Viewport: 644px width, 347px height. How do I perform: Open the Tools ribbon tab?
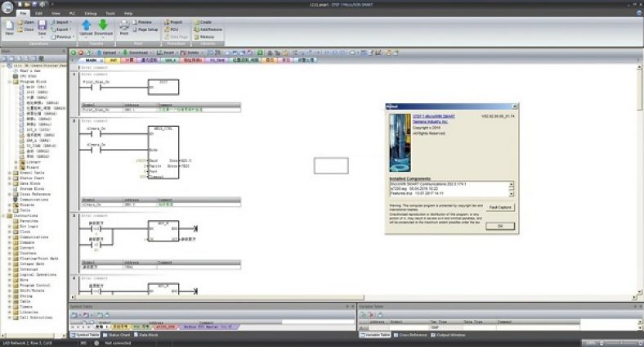pos(110,14)
